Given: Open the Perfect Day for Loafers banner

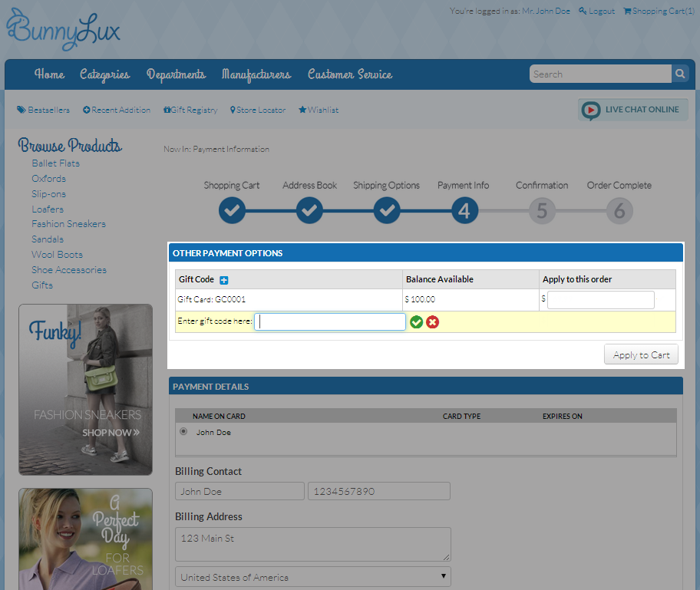Looking at the screenshot, I should point(85,539).
